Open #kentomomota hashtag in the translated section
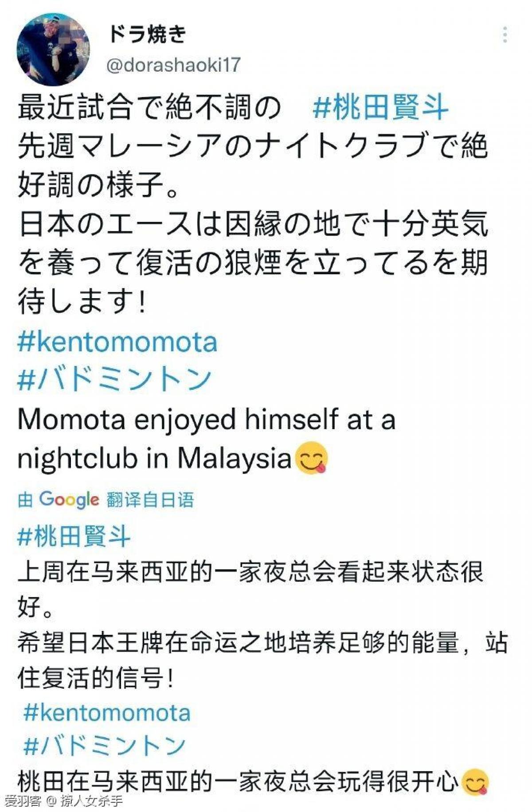The image size is (532, 812). 107,713
